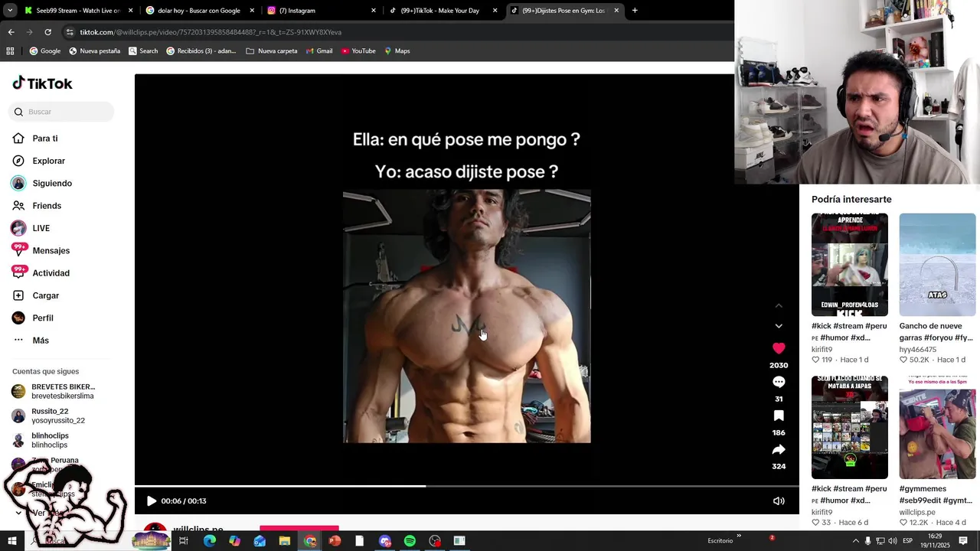Image resolution: width=980 pixels, height=551 pixels.
Task: Go to previous video with up chevron
Action: pos(779,305)
